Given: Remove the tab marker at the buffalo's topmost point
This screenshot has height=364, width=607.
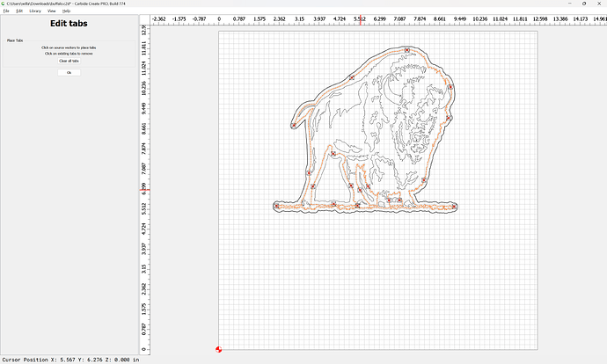Looking at the screenshot, I should tap(406, 50).
